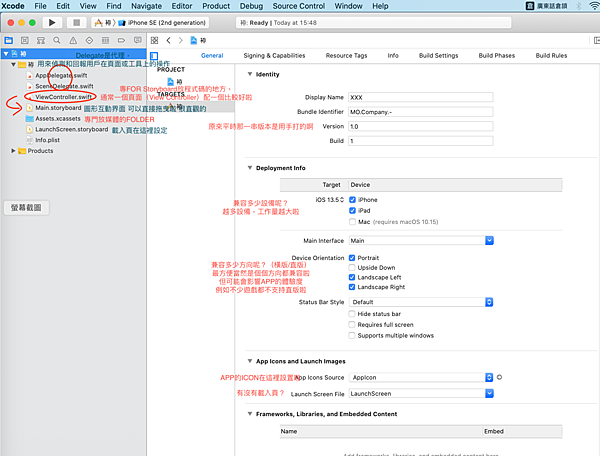600x456 pixels.
Task: Open the Build Rules tab
Action: click(551, 55)
